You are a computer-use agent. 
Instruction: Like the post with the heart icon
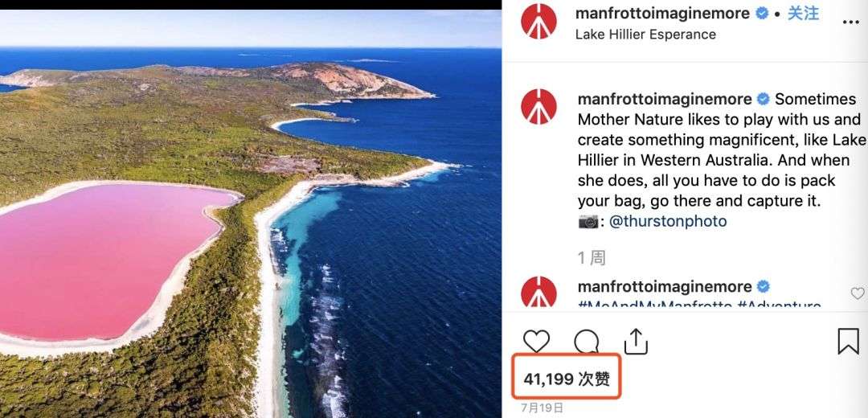point(536,342)
